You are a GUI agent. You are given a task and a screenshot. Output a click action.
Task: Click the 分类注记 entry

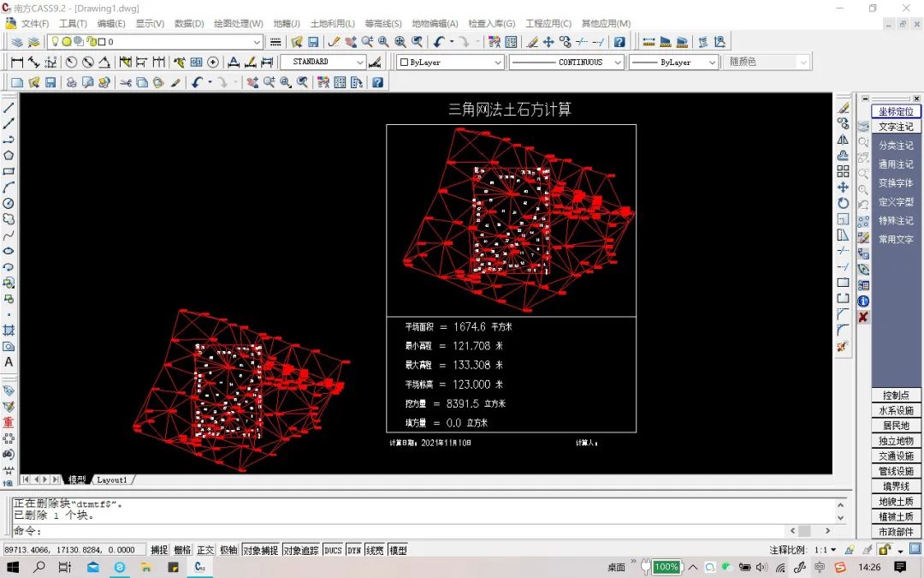click(896, 145)
